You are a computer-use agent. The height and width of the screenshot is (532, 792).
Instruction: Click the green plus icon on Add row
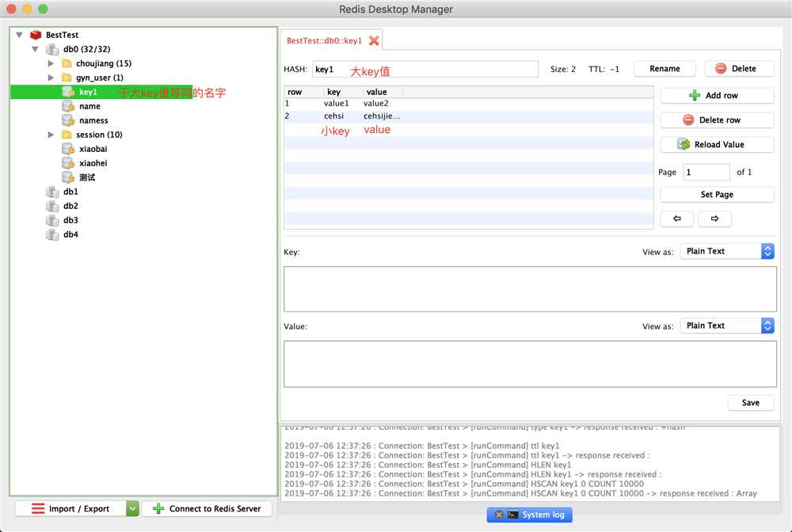pos(695,96)
